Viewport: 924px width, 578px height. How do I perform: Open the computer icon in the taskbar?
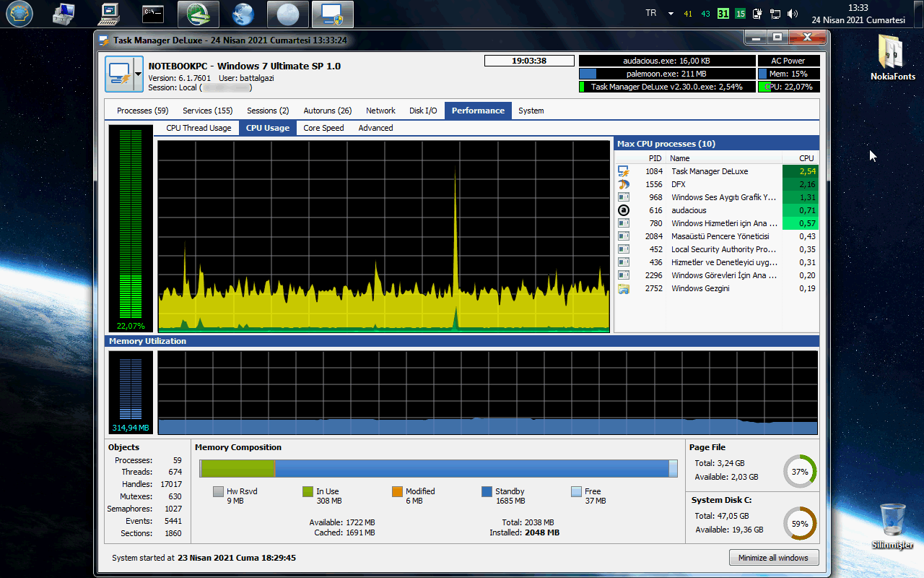tap(109, 13)
